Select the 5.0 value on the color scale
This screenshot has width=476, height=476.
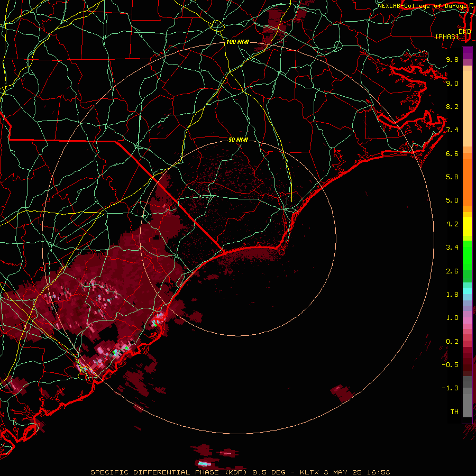click(x=452, y=200)
